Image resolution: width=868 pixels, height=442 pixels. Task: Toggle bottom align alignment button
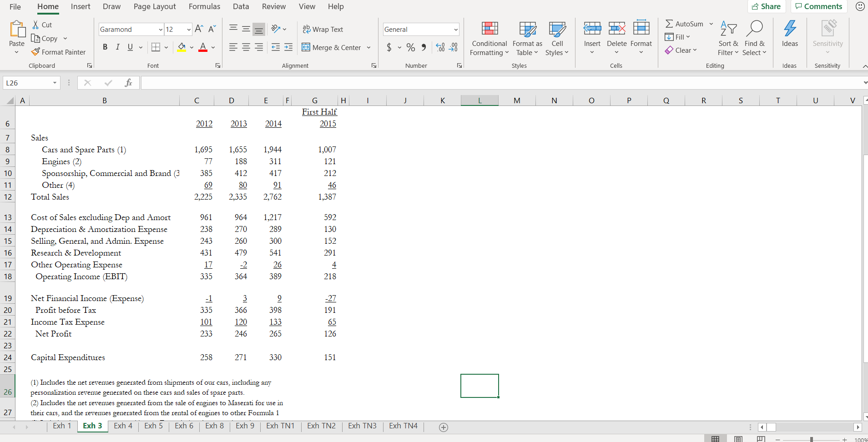coord(259,29)
